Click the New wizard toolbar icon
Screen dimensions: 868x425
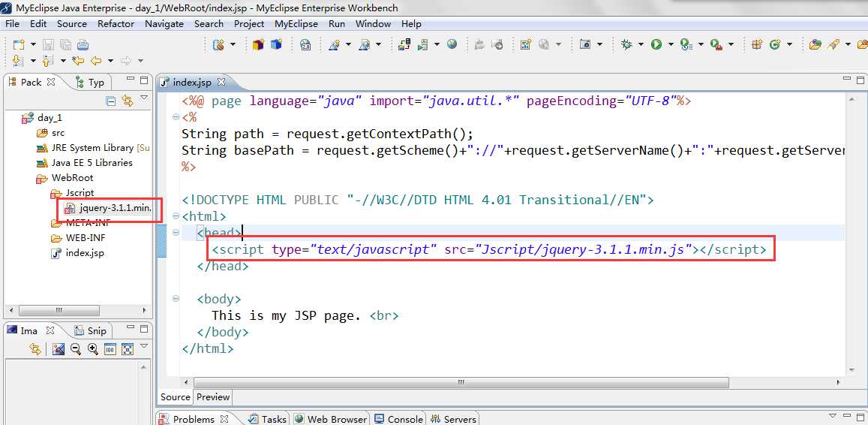[19, 45]
